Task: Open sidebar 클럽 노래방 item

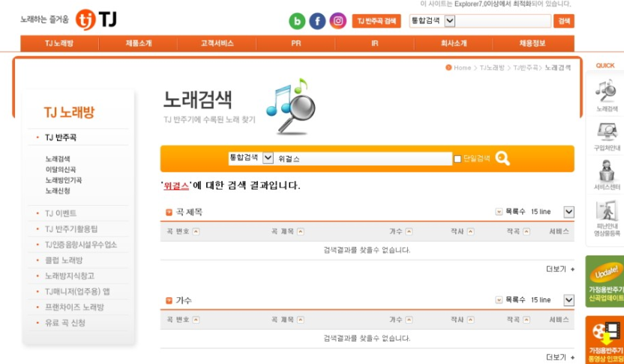Action: (64, 261)
